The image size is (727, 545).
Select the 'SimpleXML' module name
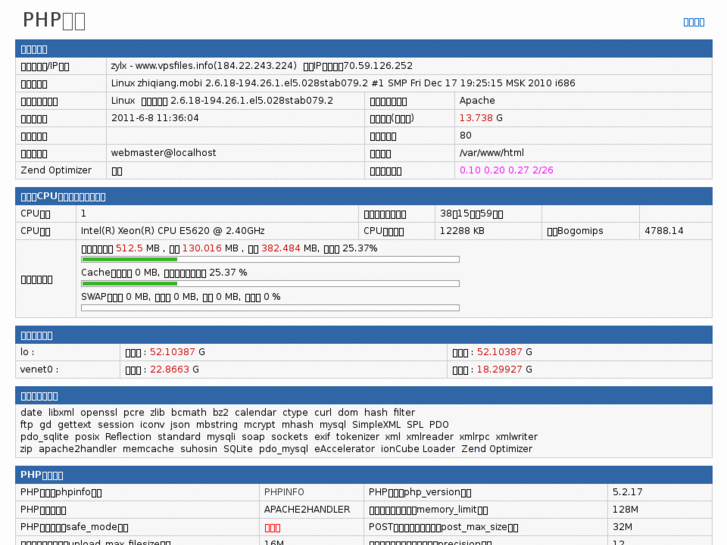[x=376, y=424]
